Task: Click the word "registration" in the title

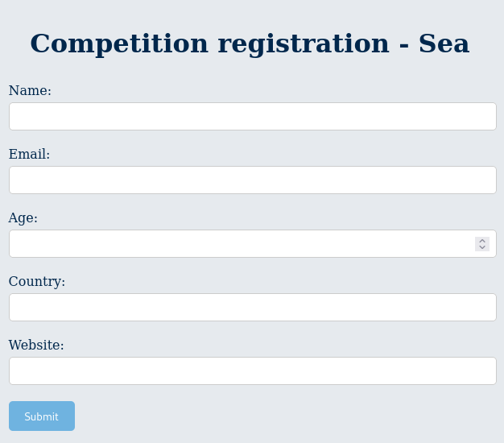Action: point(304,44)
